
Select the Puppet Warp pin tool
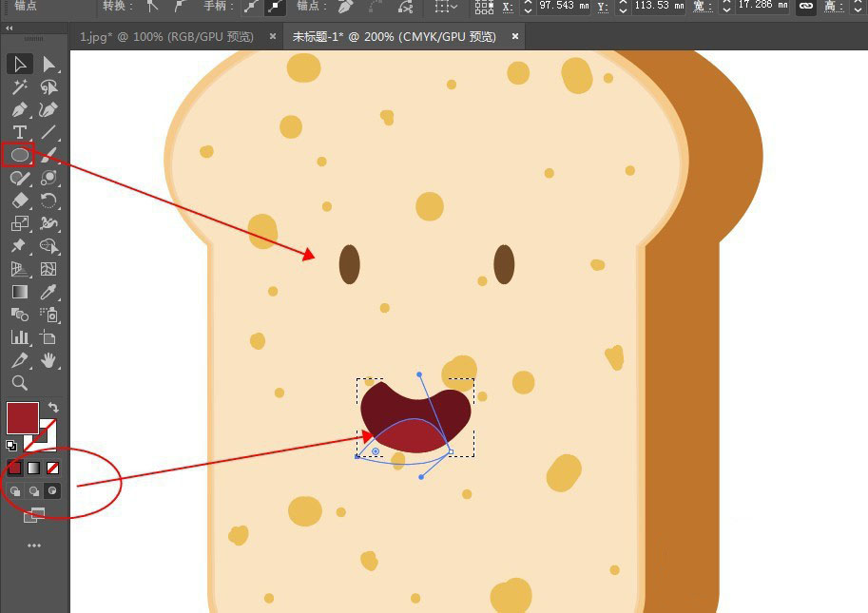click(x=20, y=245)
